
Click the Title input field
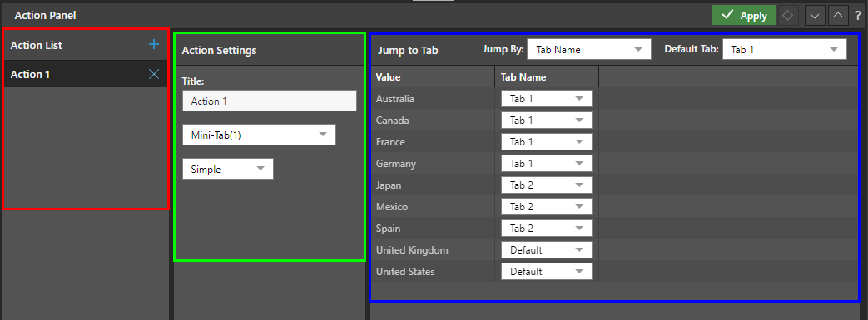coord(270,101)
